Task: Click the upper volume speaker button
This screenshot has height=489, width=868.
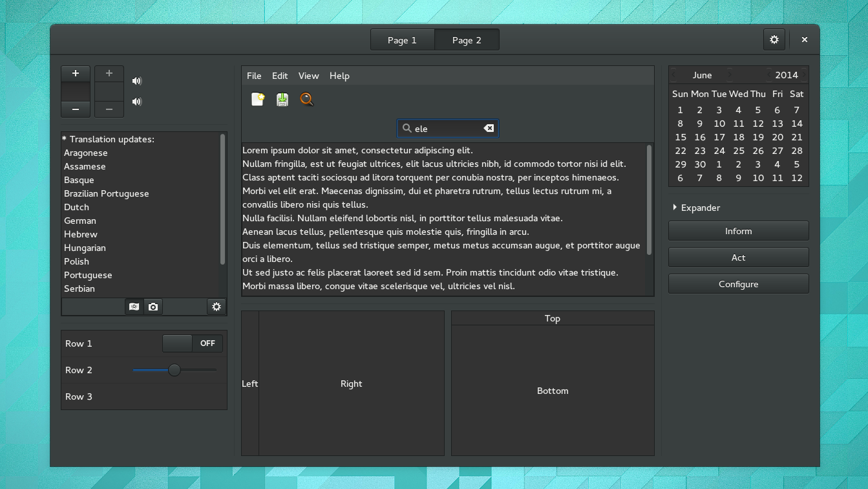Action: click(136, 81)
